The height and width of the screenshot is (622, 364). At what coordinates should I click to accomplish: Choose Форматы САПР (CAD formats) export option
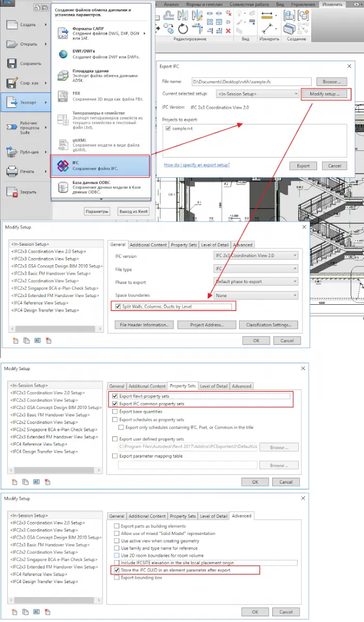click(101, 34)
